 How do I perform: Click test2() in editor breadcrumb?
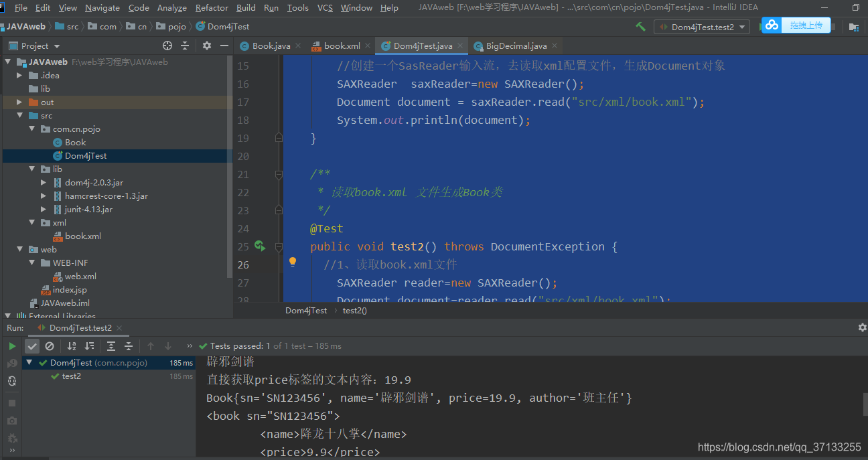tap(355, 311)
